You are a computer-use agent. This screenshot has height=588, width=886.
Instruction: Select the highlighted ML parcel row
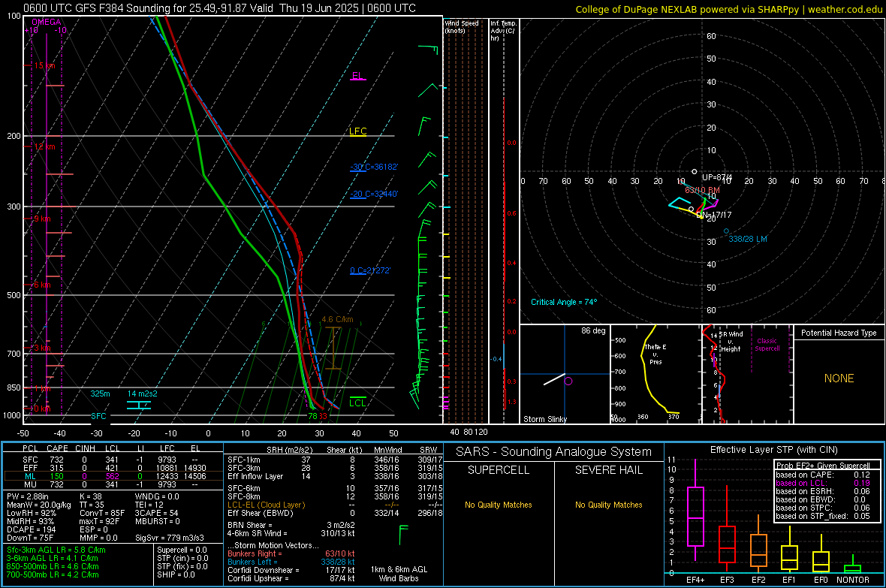[x=113, y=476]
